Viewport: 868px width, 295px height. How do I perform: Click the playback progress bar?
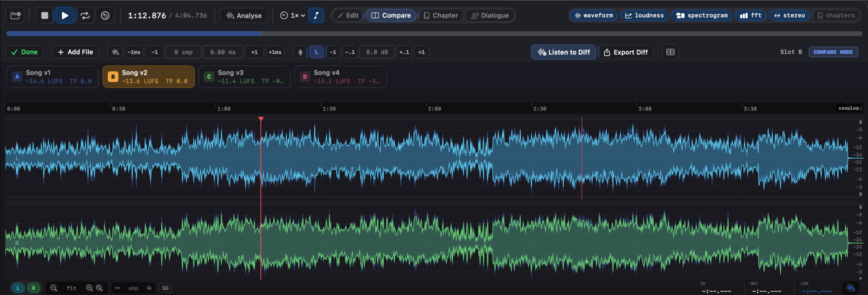tap(434, 34)
